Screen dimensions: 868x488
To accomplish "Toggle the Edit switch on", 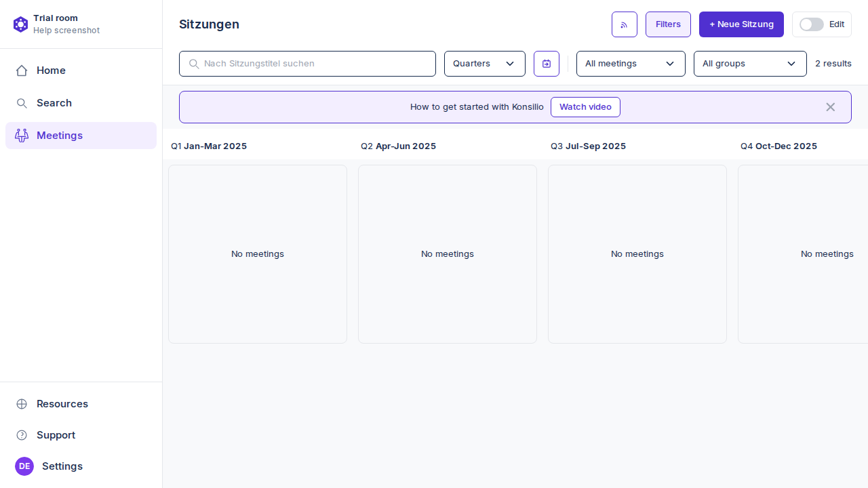I will pyautogui.click(x=811, y=24).
